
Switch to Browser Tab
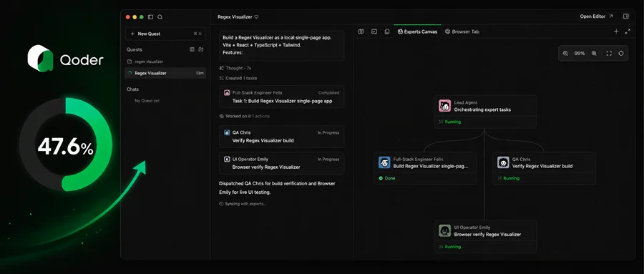click(462, 31)
